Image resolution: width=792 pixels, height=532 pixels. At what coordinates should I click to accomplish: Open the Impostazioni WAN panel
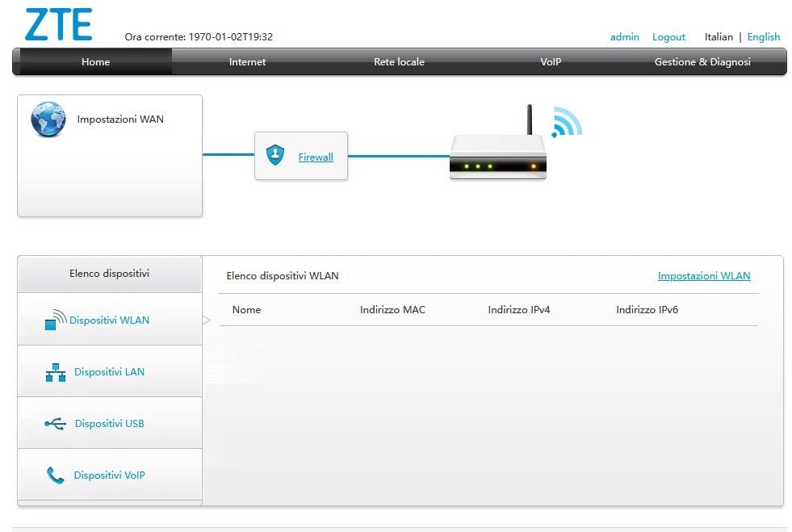click(x=110, y=156)
